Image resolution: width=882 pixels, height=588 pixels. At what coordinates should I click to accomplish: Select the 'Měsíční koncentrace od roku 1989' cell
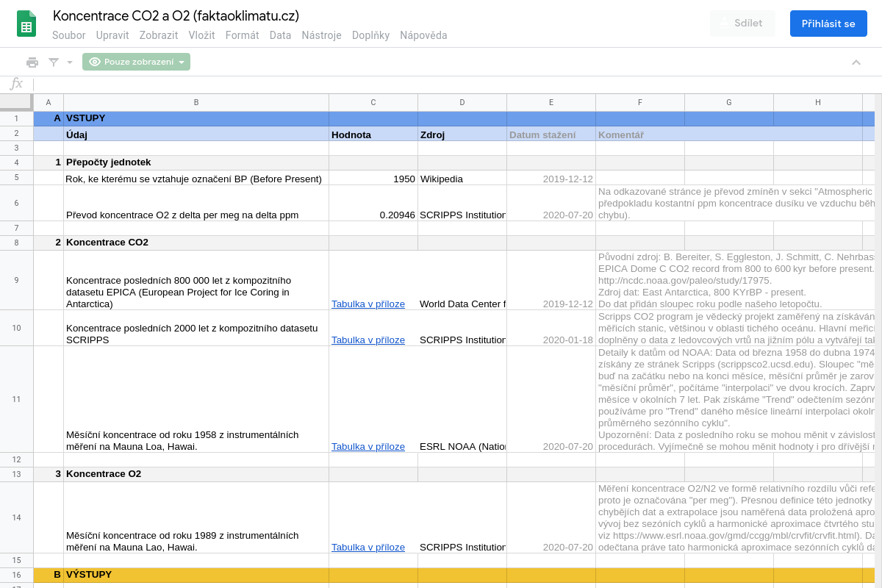pos(196,517)
